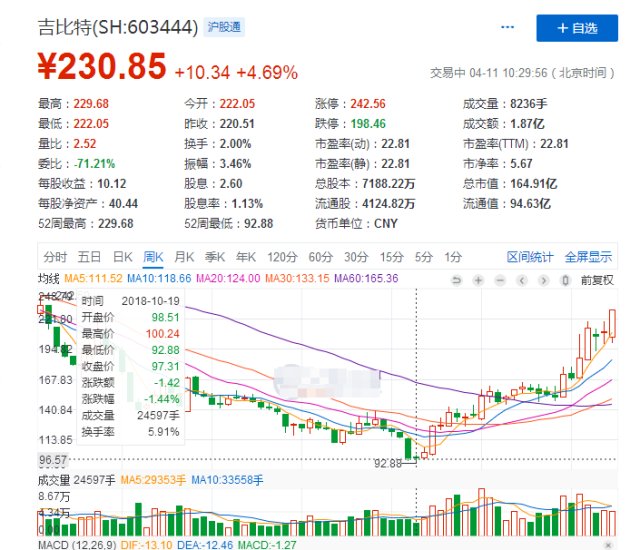Viewport: 640px width, 550px height.
Task: Click the MACD (12,26,9) label
Action: pyautogui.click(x=77, y=545)
